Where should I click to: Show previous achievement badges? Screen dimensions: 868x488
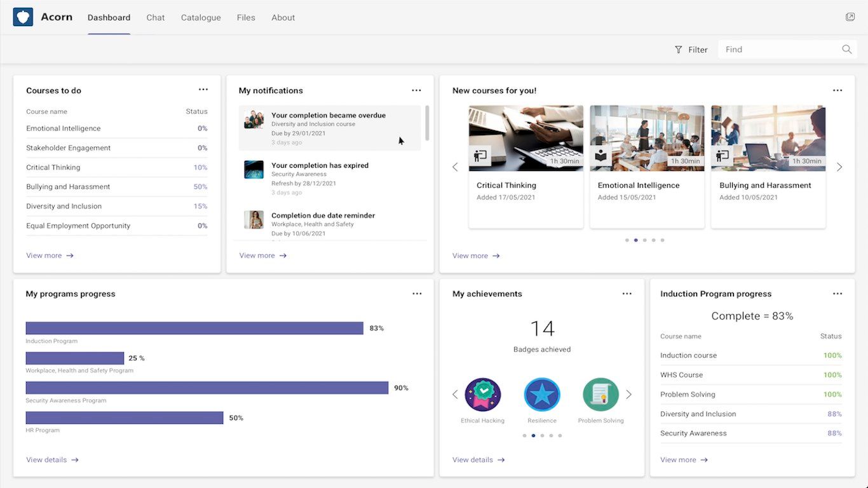tap(455, 395)
